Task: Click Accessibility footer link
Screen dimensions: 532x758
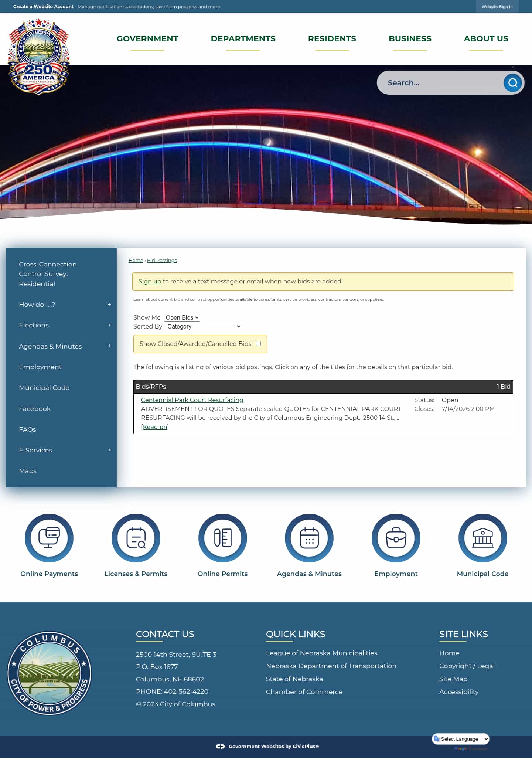Action: pos(459,692)
